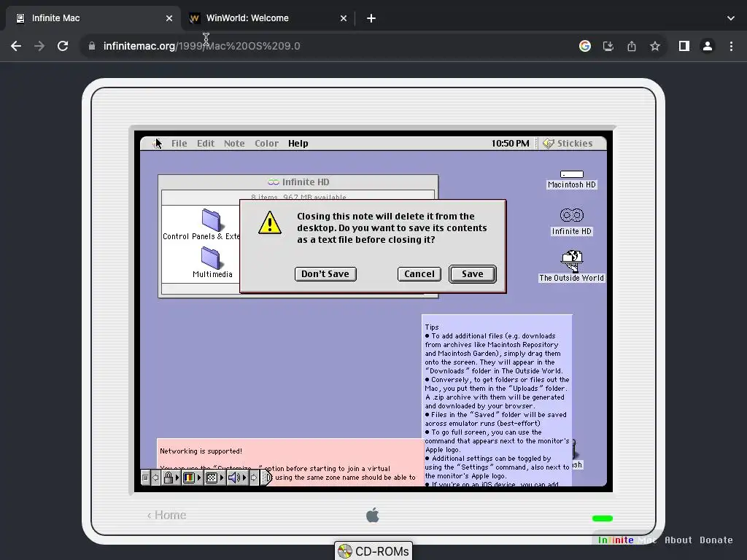Click the Home link below the monitor

click(x=167, y=516)
